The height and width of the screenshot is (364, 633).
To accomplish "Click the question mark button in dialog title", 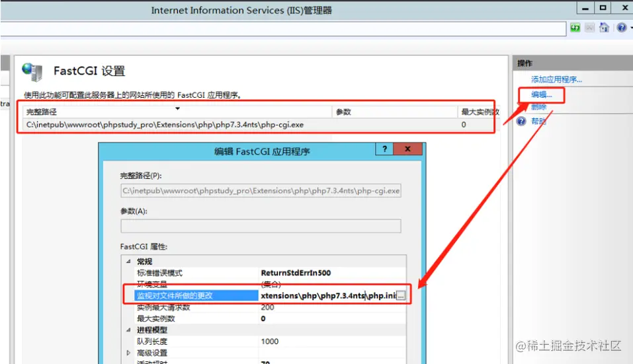I will (384, 149).
